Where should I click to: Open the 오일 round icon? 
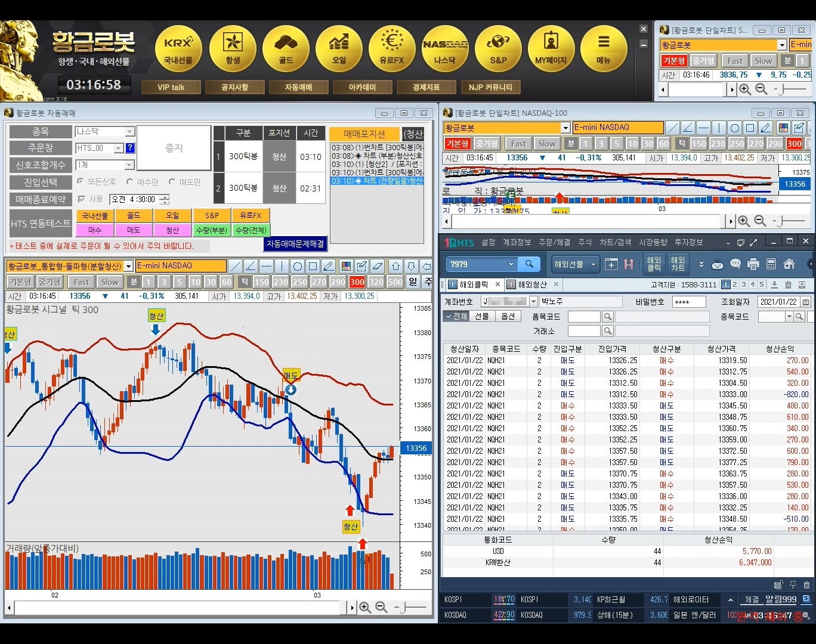click(339, 48)
